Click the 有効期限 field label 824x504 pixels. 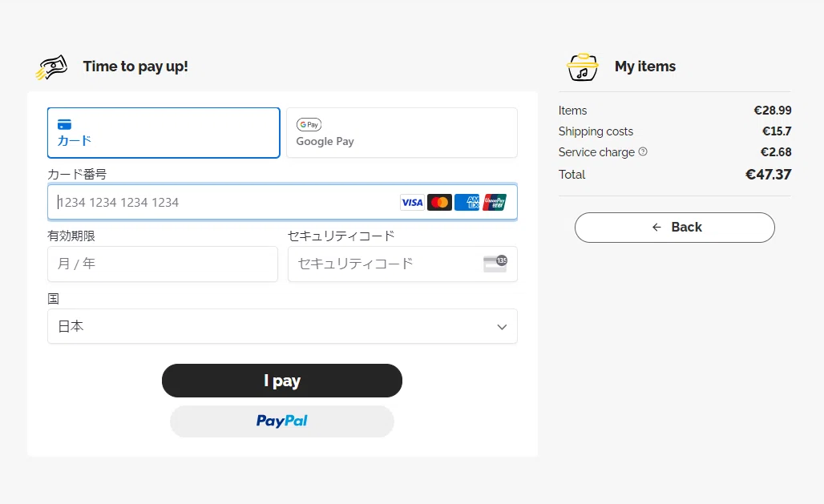[71, 236]
